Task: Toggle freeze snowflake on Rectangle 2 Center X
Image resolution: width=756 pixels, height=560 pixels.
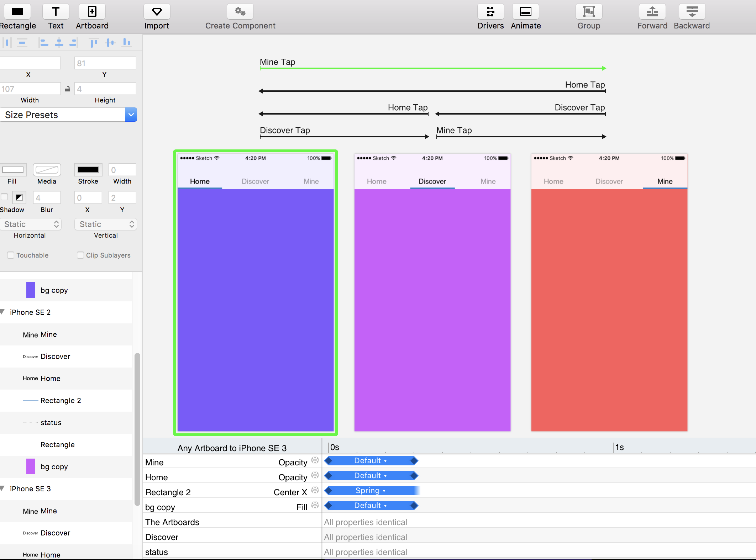Action: point(315,491)
